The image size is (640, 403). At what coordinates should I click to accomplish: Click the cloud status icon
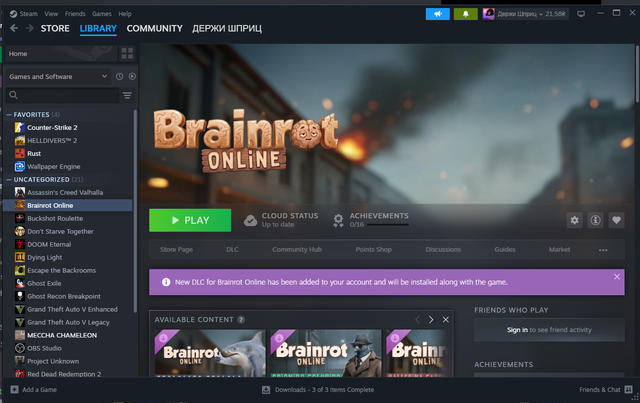click(250, 220)
